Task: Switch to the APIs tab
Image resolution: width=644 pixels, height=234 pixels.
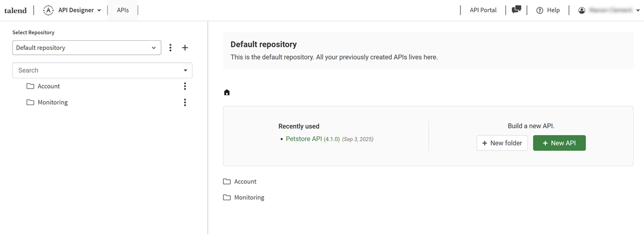Action: (x=123, y=10)
